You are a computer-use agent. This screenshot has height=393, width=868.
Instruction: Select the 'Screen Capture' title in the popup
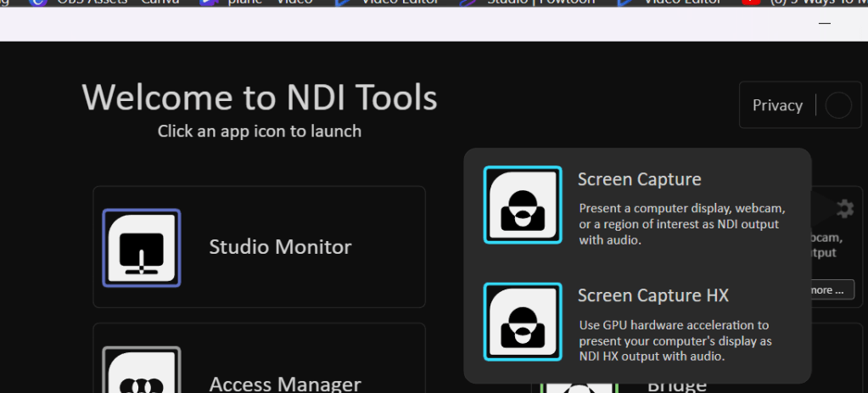pos(640,179)
